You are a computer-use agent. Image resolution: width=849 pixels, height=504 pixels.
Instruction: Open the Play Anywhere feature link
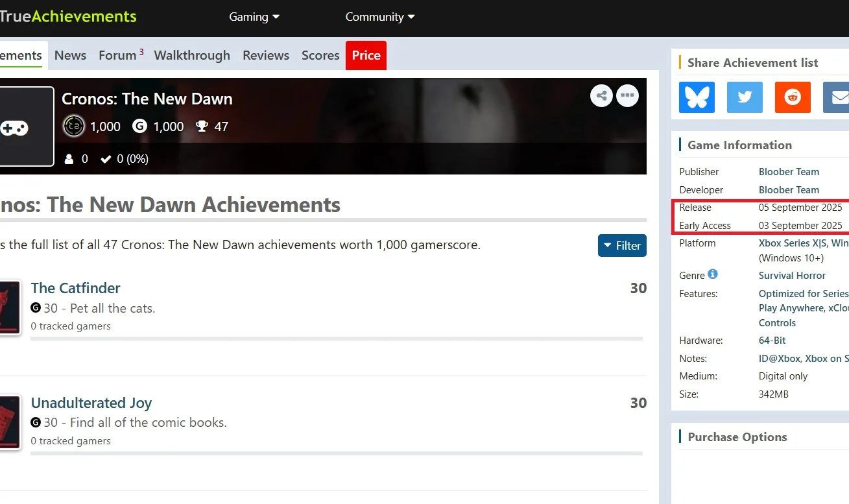coord(791,308)
